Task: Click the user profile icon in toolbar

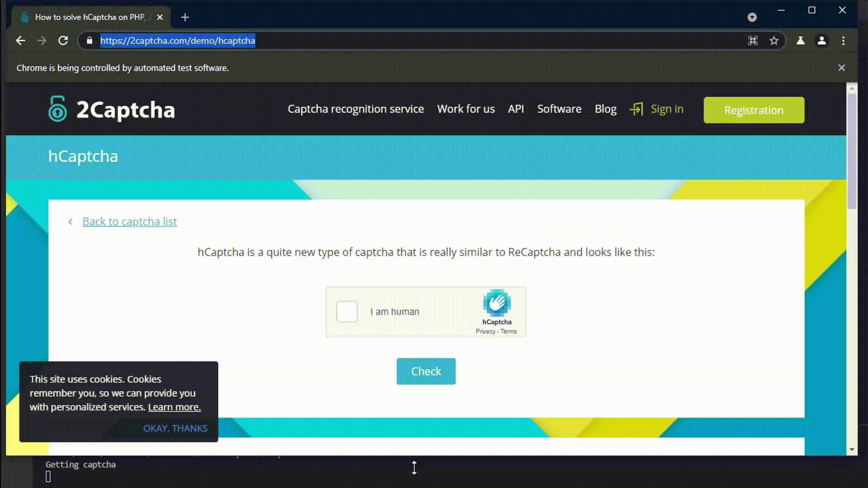Action: point(821,41)
